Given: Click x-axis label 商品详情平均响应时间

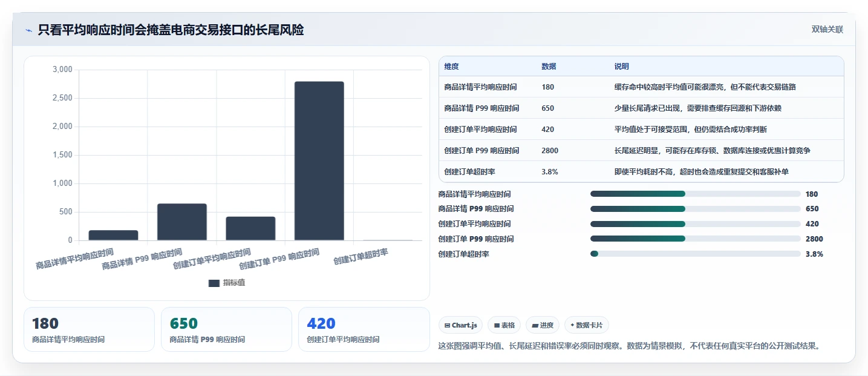Looking at the screenshot, I should tap(75, 259).
